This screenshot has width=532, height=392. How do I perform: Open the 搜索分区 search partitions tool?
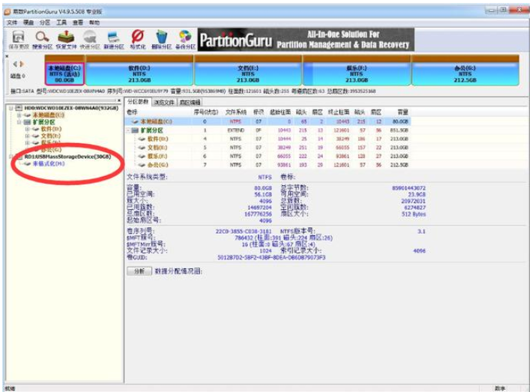pyautogui.click(x=42, y=40)
